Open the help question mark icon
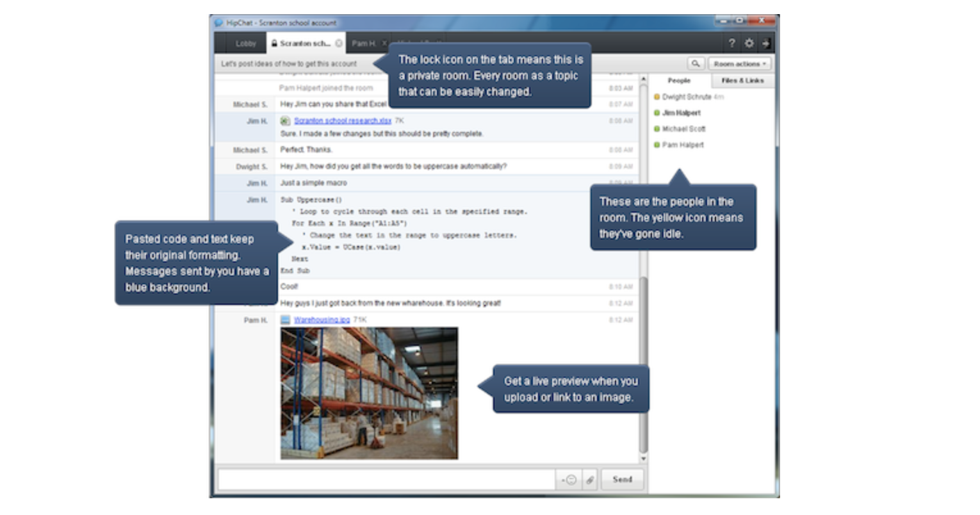This screenshot has width=980, height=515. tap(731, 44)
